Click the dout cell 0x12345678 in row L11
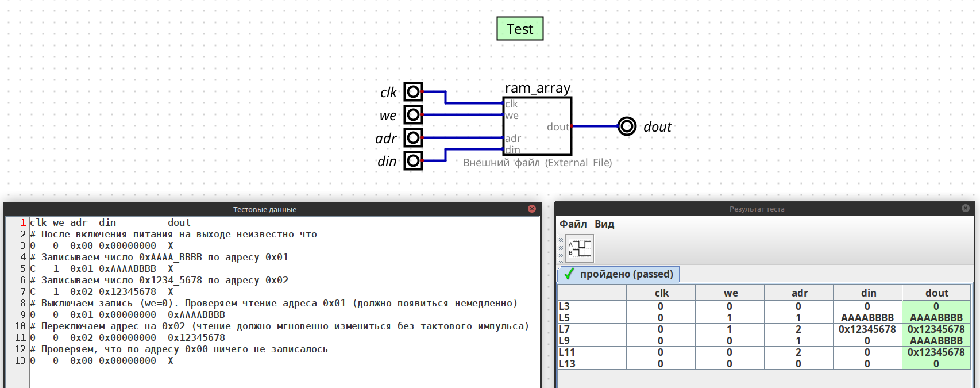980x388 pixels. click(936, 352)
